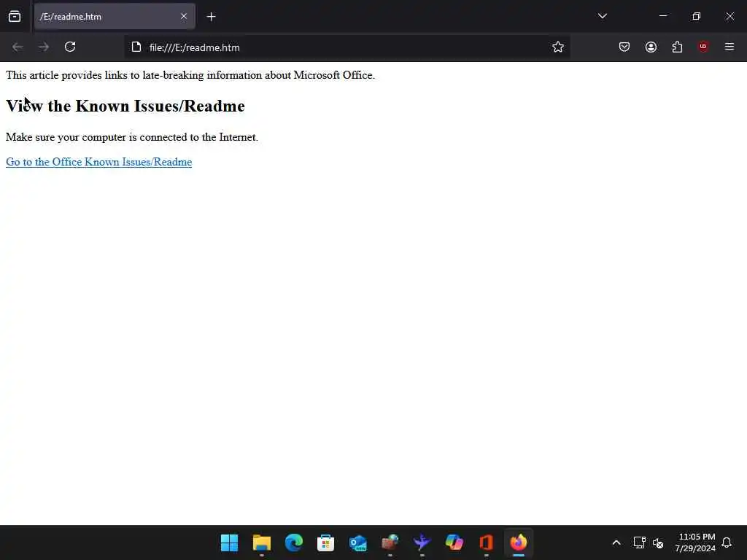Screen dimensions: 747x560
Task: Open the Windows Start menu
Action: 229,542
